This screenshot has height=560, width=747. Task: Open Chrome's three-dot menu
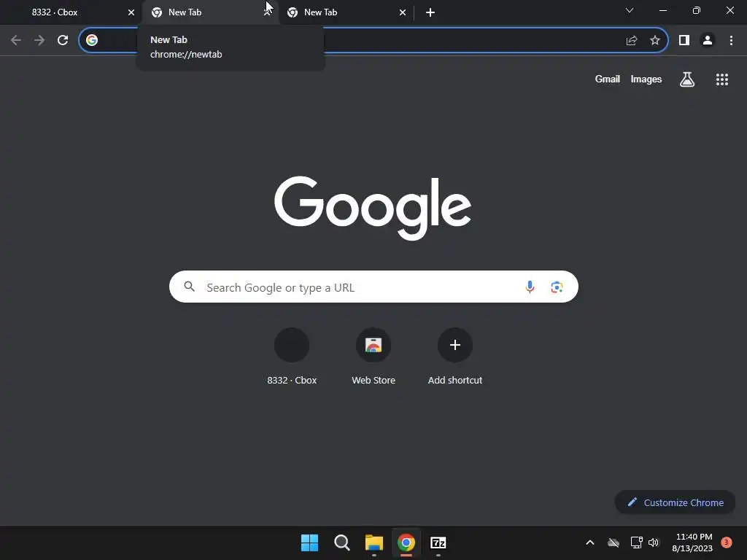[731, 41]
